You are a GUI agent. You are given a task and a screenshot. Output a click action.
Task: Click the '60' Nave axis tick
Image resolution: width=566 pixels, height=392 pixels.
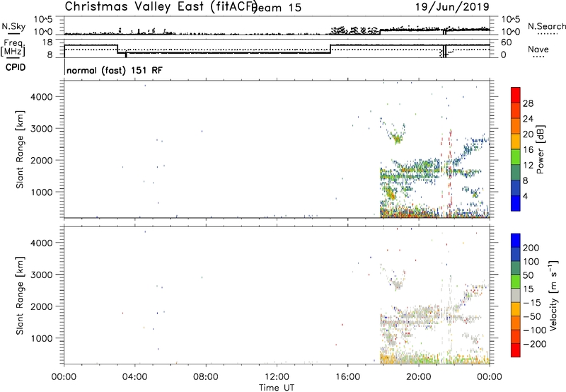pyautogui.click(x=507, y=42)
